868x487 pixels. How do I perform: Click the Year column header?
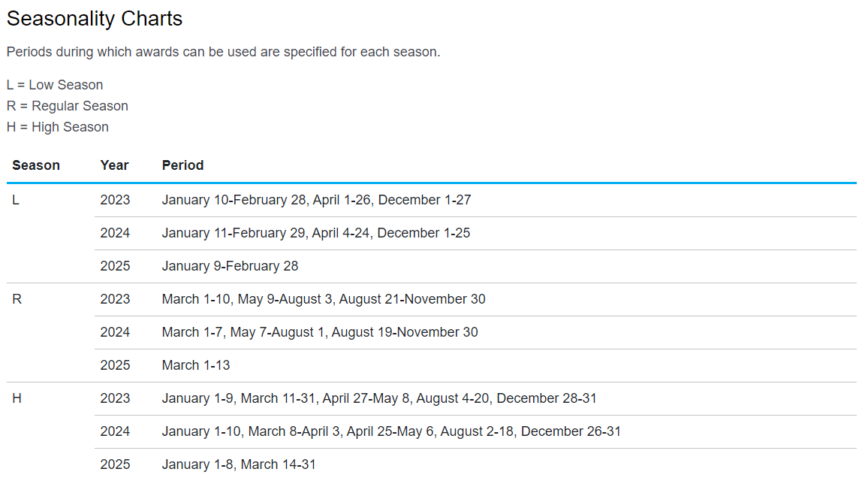114,165
